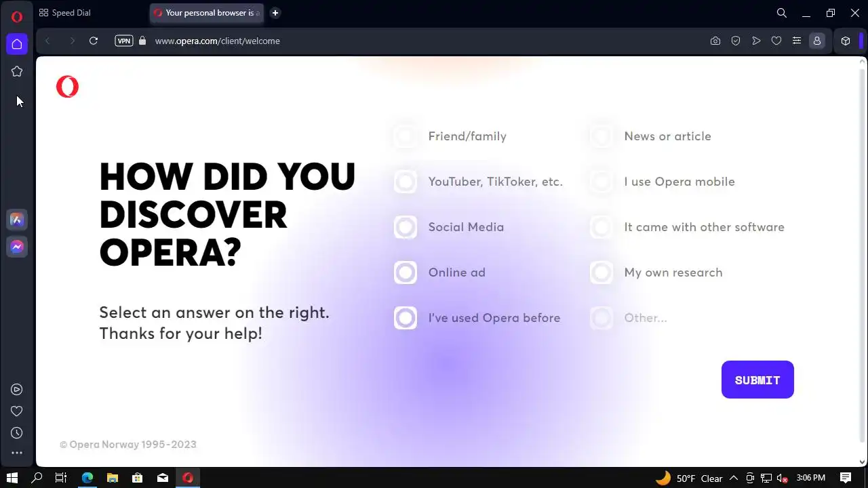Open Task View on the taskbar
Viewport: 868px width, 488px height.
click(x=61, y=478)
